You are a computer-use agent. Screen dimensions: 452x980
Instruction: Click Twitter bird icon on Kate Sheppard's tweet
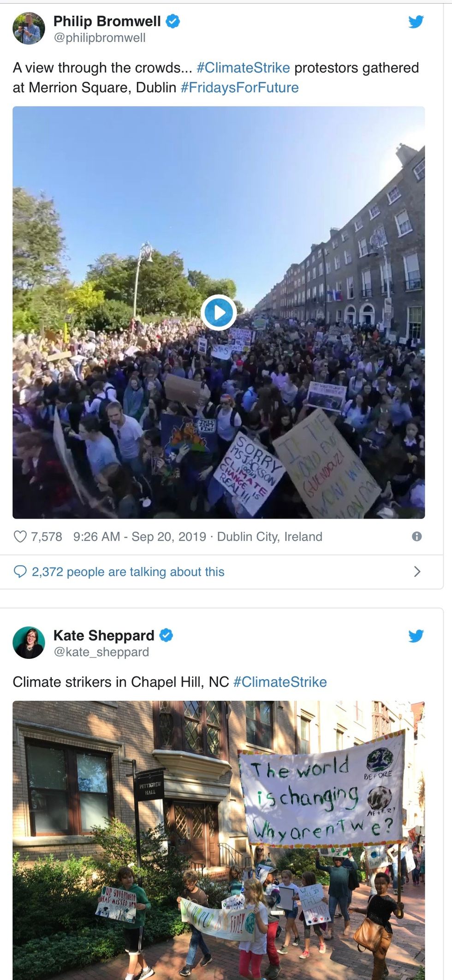[x=416, y=636]
